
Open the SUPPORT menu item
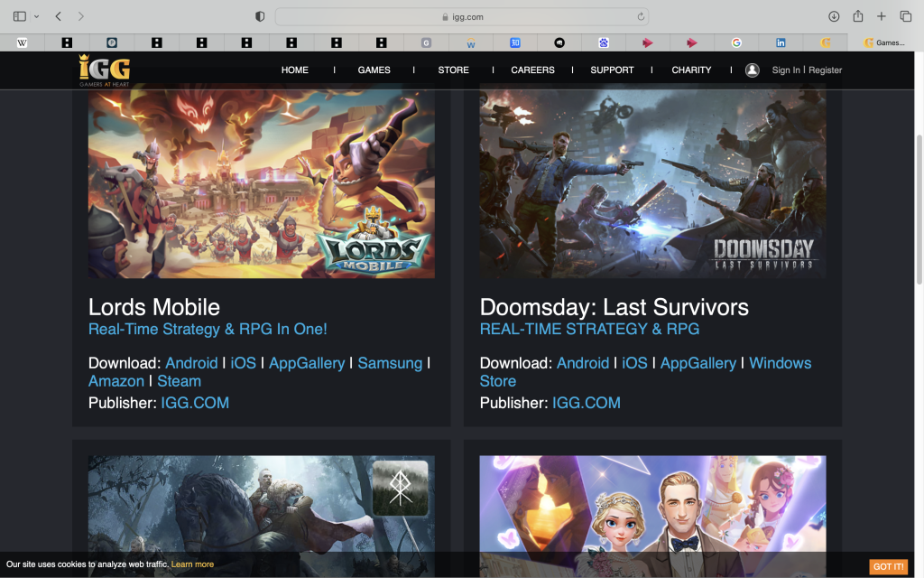[x=612, y=70]
